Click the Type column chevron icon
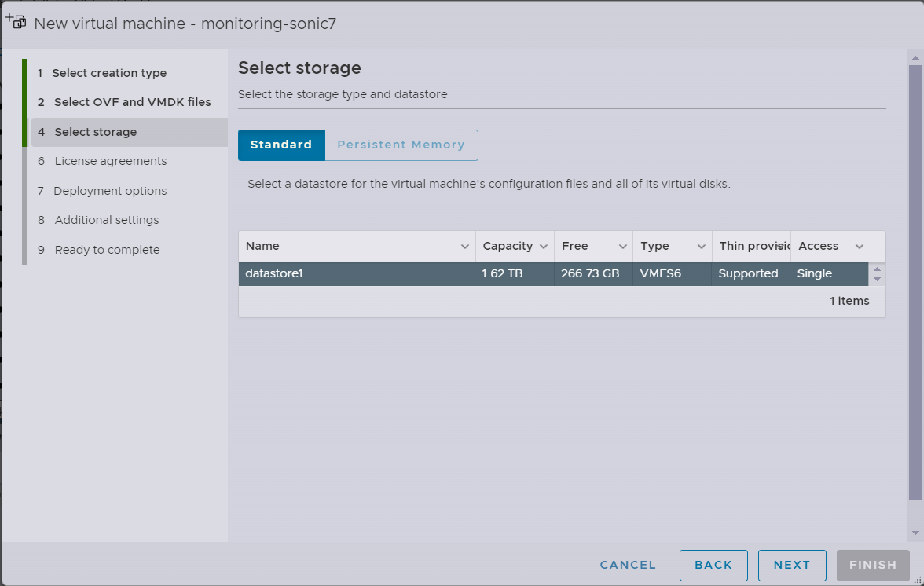Screen dimensions: 924x586 [701, 247]
